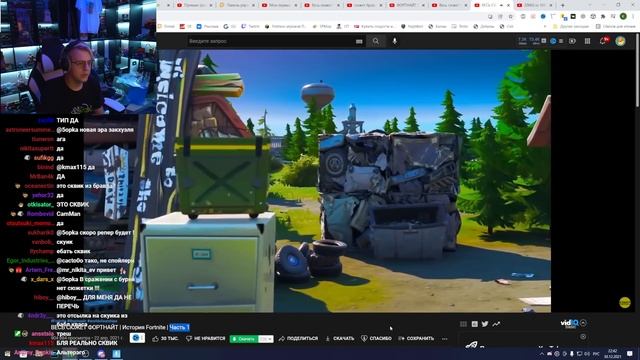Image resolution: width=640 pixels, height=360 pixels.
Task: Click the vidIQ trend chart icon
Action: pos(496,324)
